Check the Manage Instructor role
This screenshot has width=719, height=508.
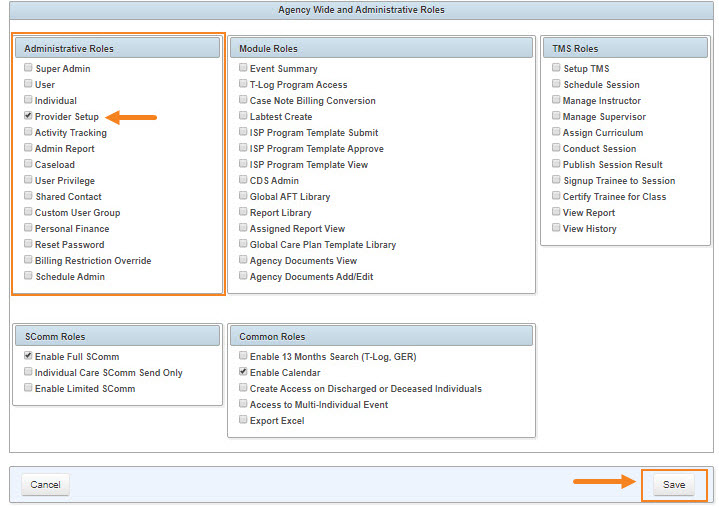556,101
